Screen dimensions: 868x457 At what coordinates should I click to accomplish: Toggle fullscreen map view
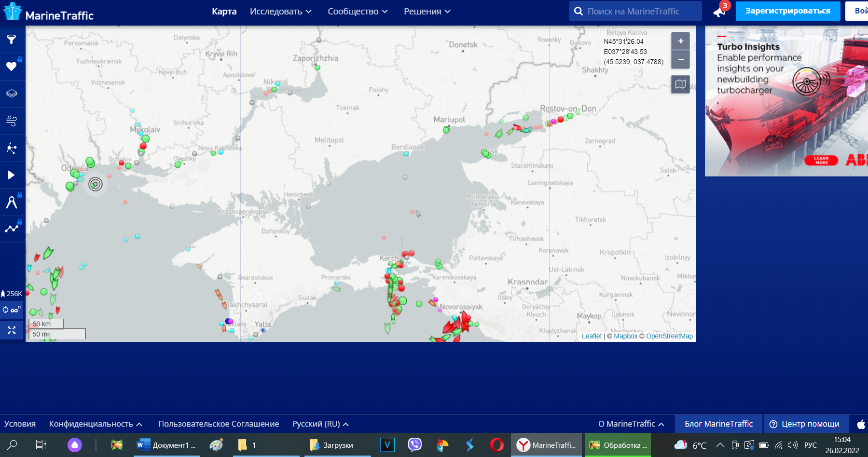click(12, 330)
